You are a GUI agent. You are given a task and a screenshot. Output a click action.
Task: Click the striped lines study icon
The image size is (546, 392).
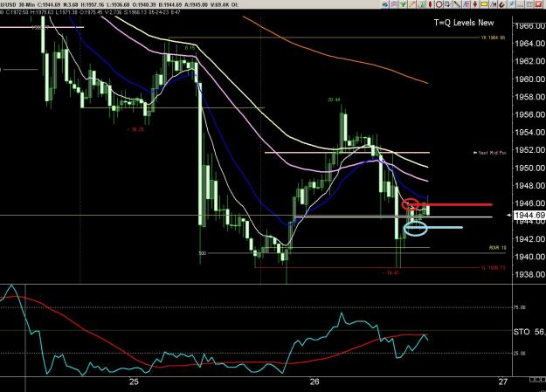pos(466,4)
